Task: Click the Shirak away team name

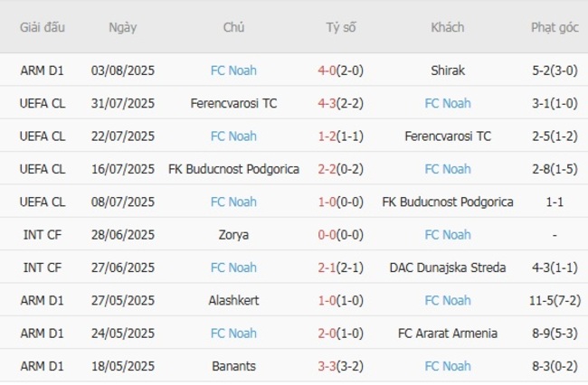Action: 448,70
